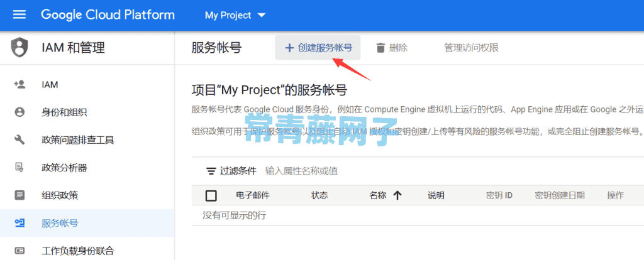
Task: Click the 没有可显示的行 empty-table message
Action: [234, 215]
